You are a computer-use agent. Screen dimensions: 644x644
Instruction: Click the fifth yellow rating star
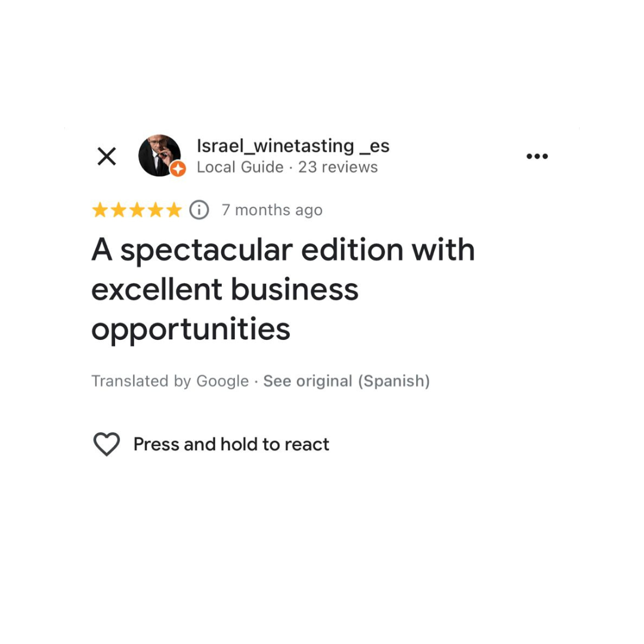pos(174,210)
